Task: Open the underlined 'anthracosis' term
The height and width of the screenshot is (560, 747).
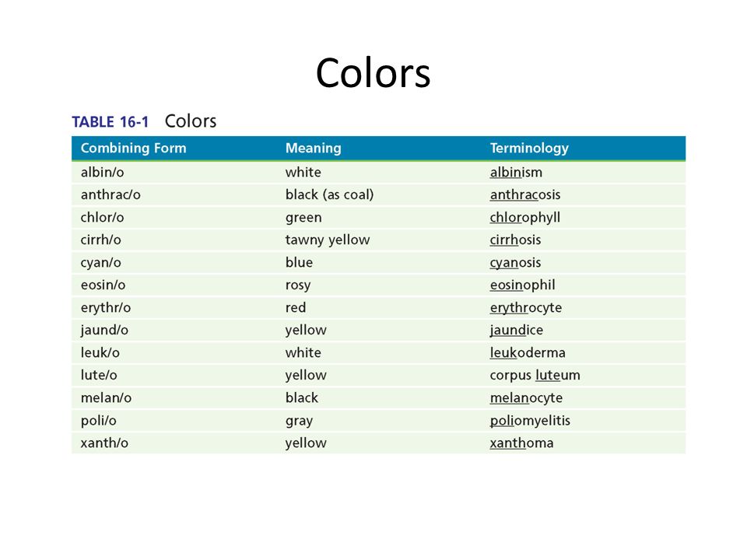Action: pyautogui.click(x=525, y=194)
